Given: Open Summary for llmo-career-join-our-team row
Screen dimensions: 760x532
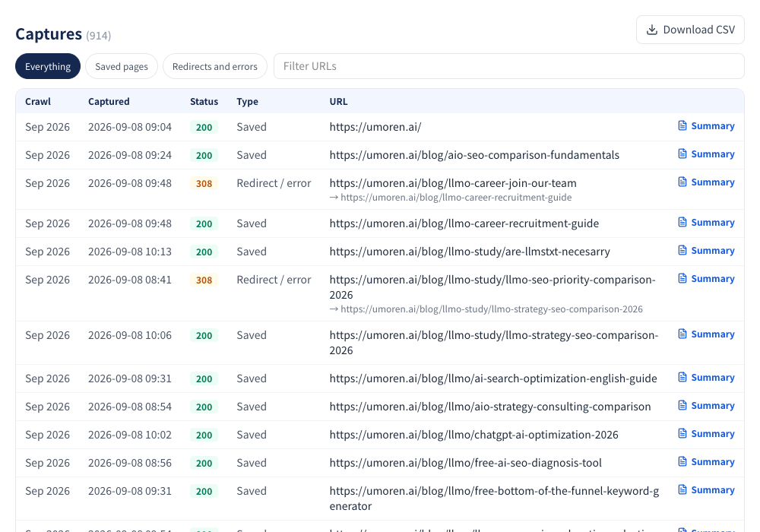Looking at the screenshot, I should [706, 182].
